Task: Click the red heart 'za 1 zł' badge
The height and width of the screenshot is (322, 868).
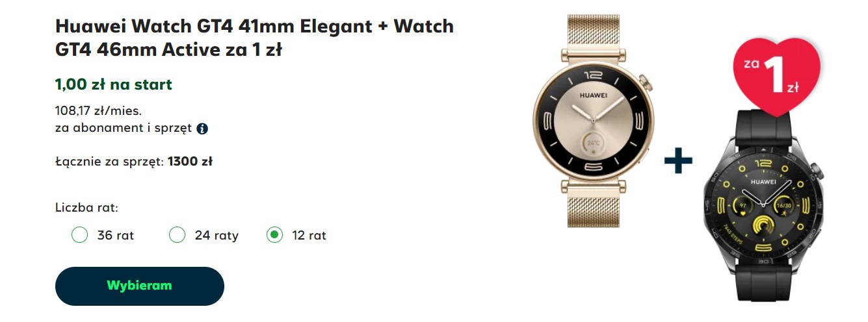Action: 776,76
